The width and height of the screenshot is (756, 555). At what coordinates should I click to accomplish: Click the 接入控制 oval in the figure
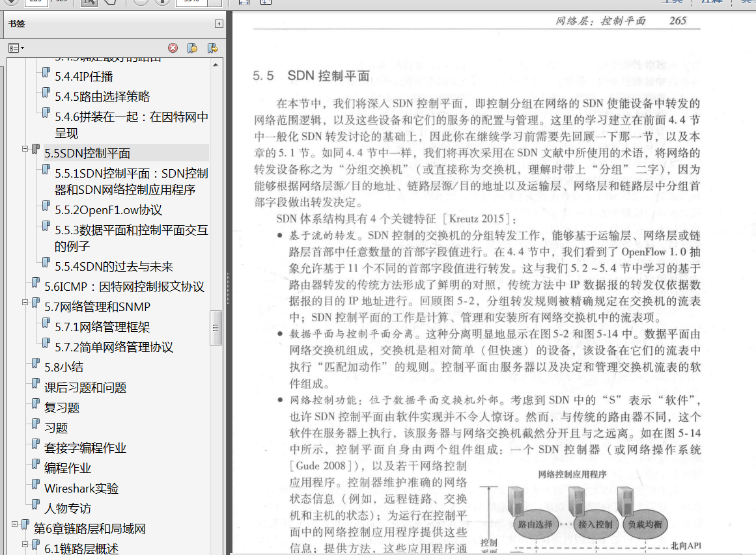click(x=595, y=524)
